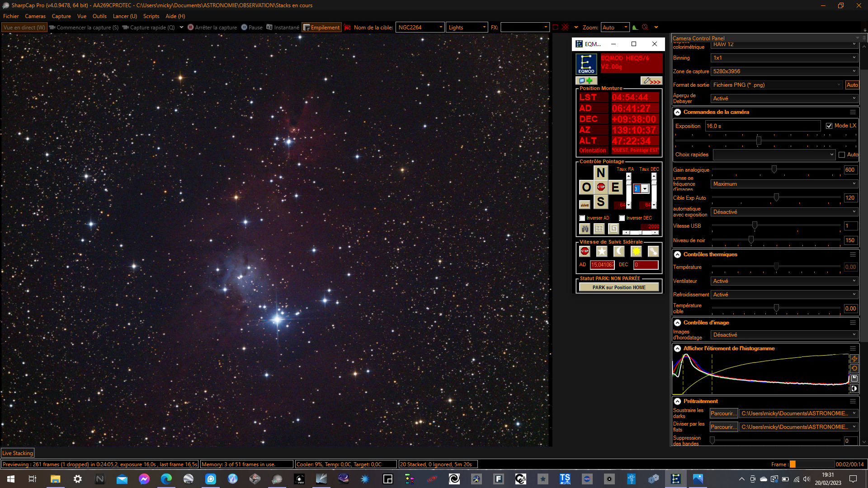The height and width of the screenshot is (488, 868).
Task: Click the EQMOD logo icon
Action: click(x=586, y=64)
